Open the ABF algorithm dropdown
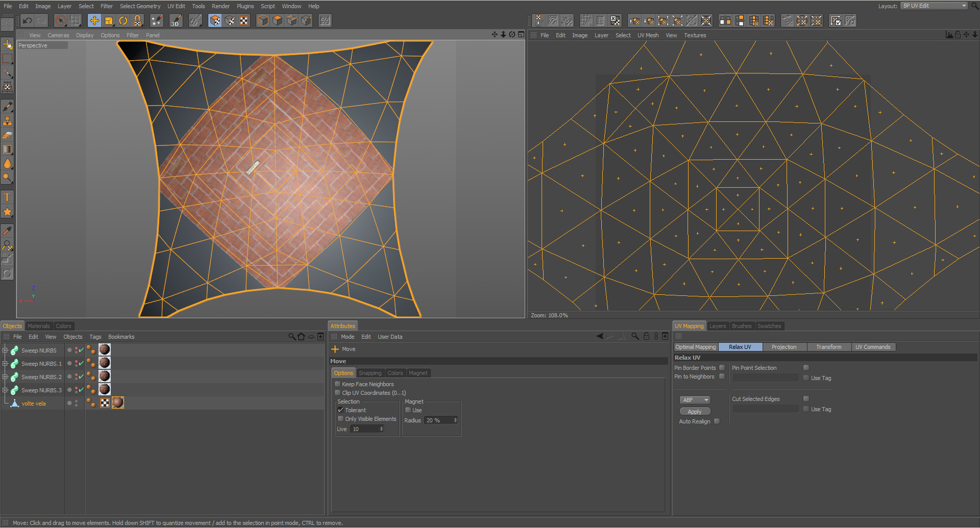The image size is (980, 528). click(695, 400)
